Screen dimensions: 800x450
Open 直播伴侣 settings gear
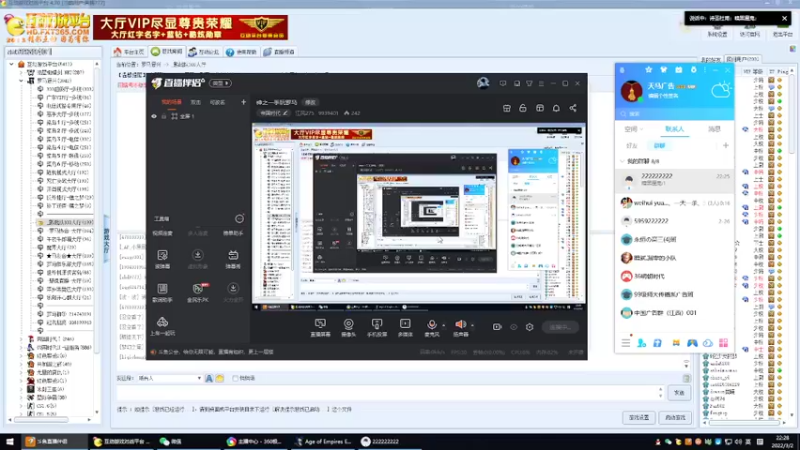(530, 327)
